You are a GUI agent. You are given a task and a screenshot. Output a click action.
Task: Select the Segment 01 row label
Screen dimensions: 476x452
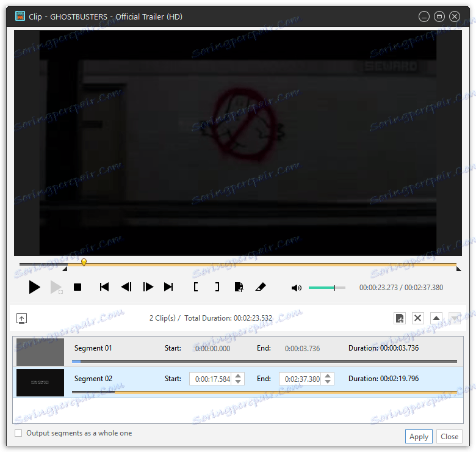pyautogui.click(x=93, y=348)
